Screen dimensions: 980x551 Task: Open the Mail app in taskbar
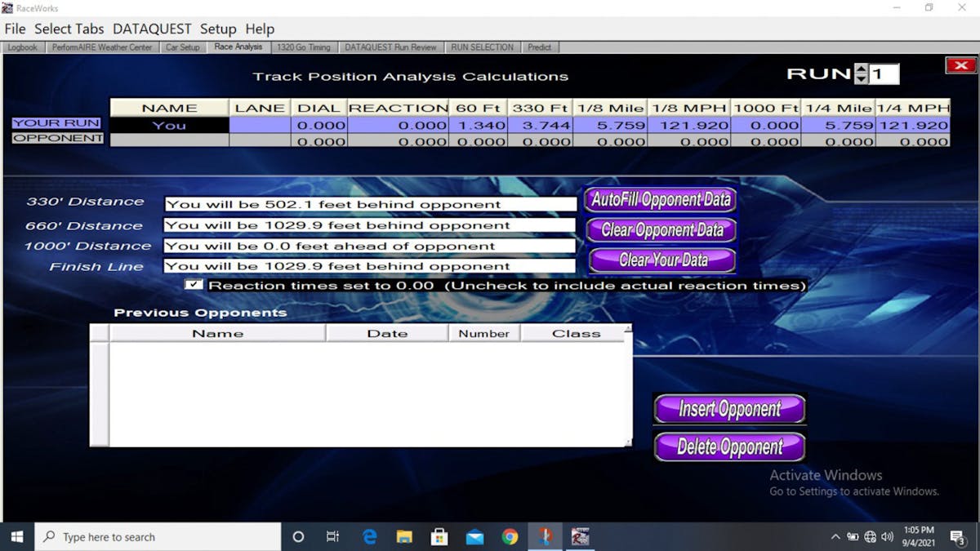pos(474,536)
